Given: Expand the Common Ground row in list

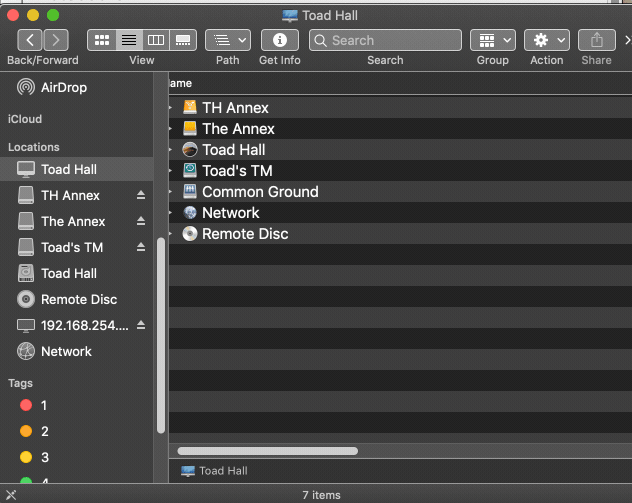Looking at the screenshot, I should click(x=171, y=191).
